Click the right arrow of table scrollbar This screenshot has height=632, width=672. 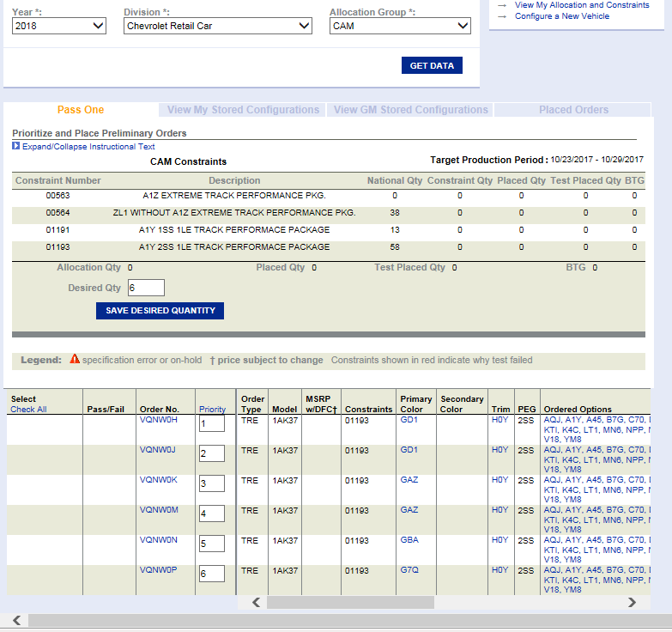(x=633, y=603)
